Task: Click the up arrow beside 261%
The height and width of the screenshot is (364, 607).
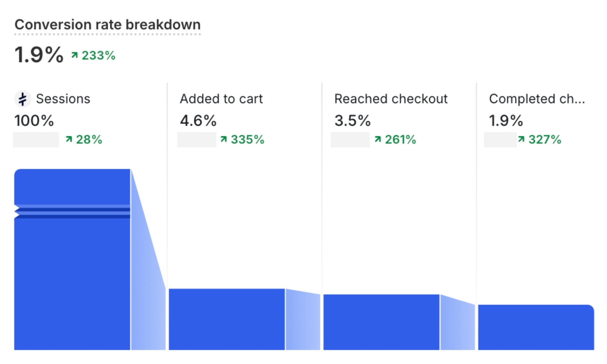Action: 378,139
